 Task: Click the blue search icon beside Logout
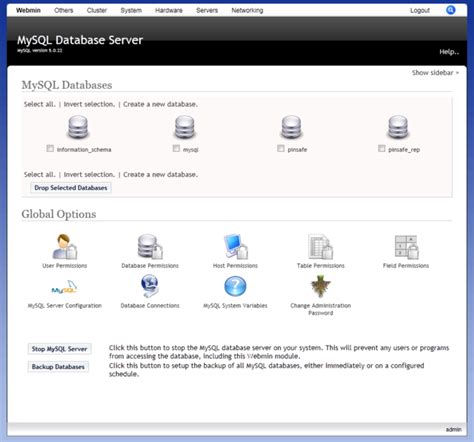tap(451, 10)
